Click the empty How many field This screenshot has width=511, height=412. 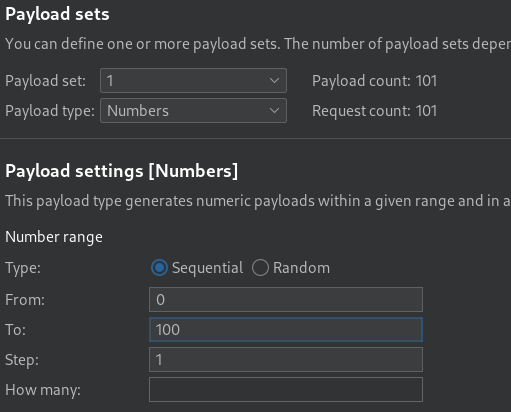pyautogui.click(x=286, y=389)
